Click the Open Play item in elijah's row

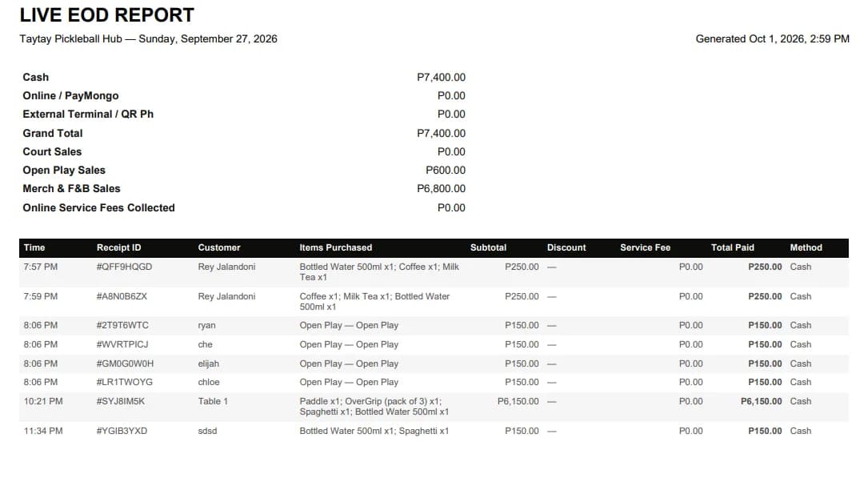pos(349,364)
